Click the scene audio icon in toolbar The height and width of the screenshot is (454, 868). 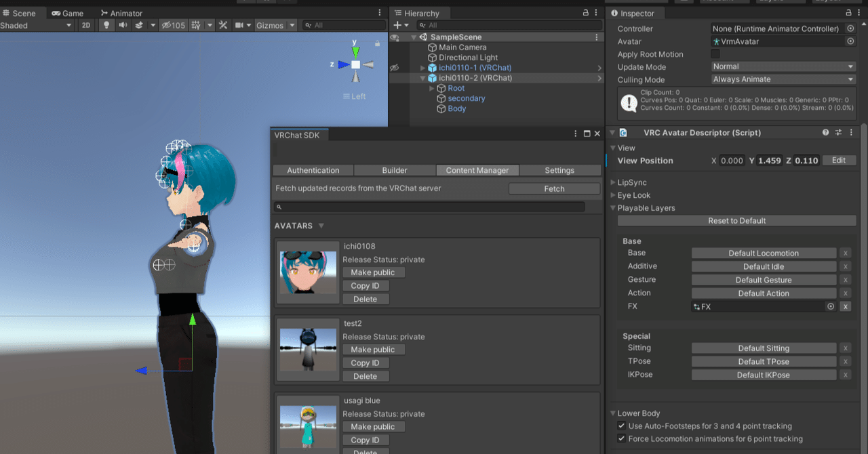(124, 25)
